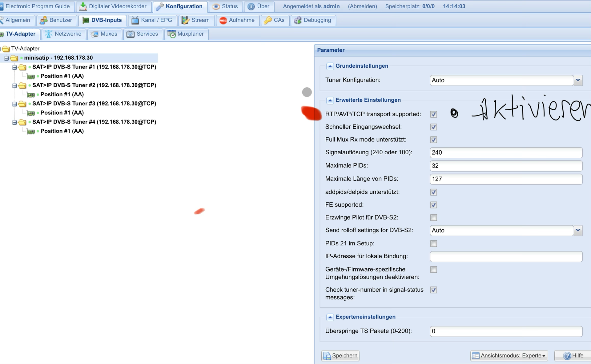Screen dimensions: 591x364
Task: Open the Ansichtsmodus: Experte menu
Action: (x=509, y=356)
